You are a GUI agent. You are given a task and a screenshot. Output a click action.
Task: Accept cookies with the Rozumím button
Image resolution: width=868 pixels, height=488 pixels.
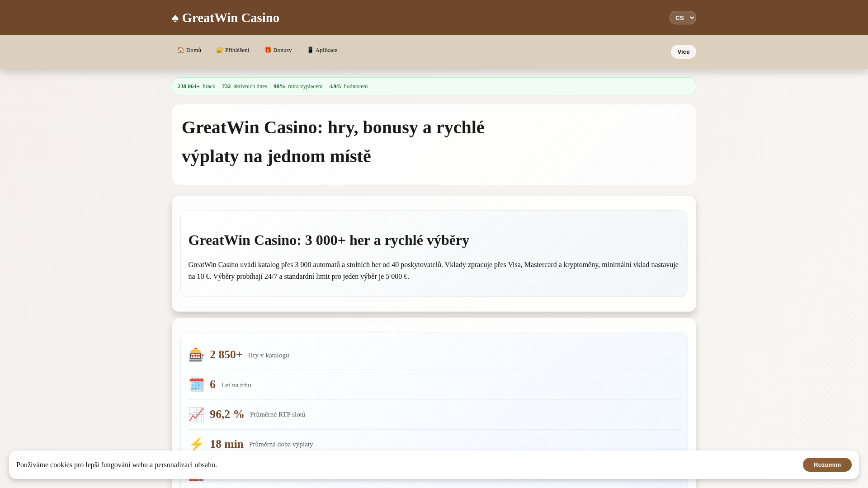pyautogui.click(x=827, y=465)
